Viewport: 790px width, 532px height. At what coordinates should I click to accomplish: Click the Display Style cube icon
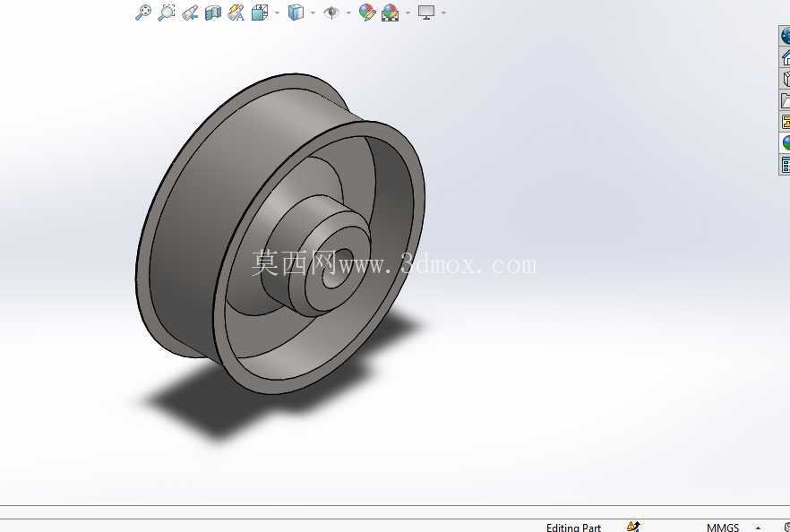tap(296, 13)
